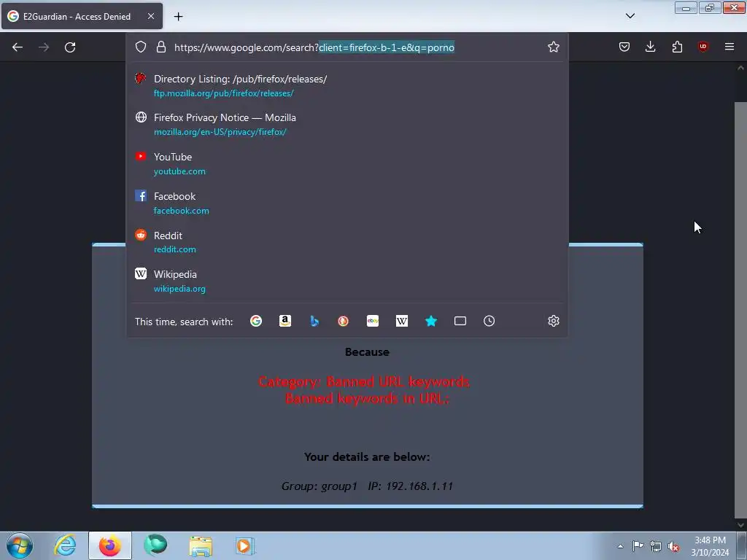Image resolution: width=747 pixels, height=560 pixels.
Task: Launch Internet Explorer from the taskbar
Action: click(x=65, y=545)
